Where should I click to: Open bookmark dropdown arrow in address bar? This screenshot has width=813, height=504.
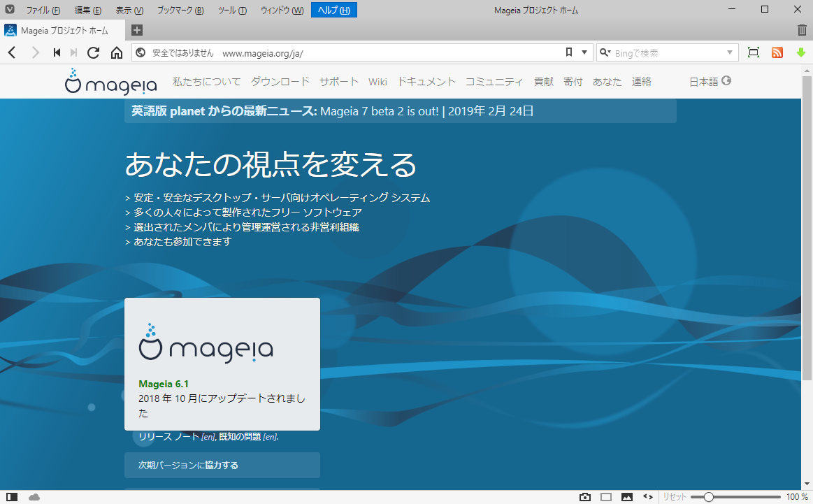(584, 52)
